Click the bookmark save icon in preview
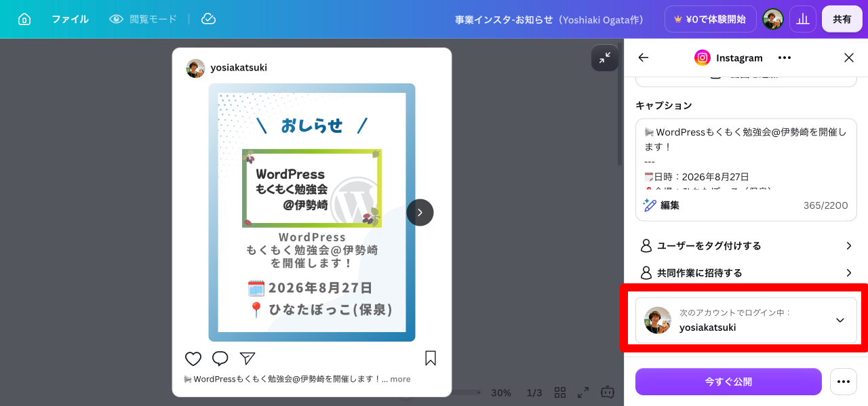Viewport: 868px width, 406px height. [x=431, y=359]
